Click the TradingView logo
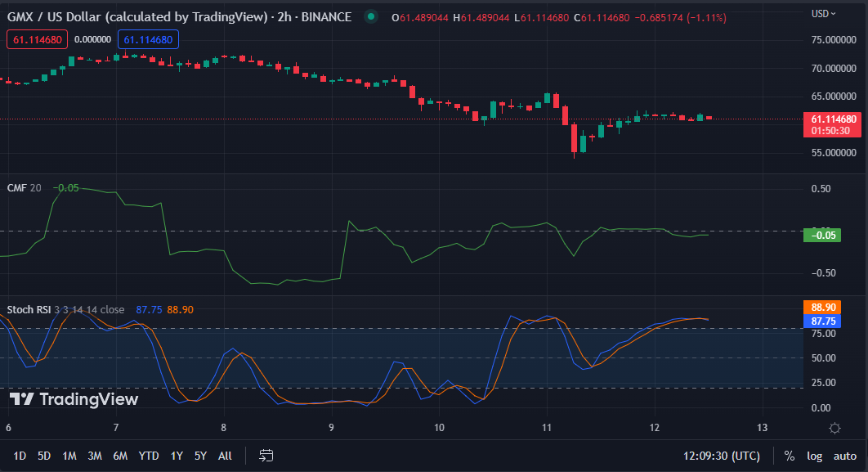The image size is (868, 472). tap(74, 399)
